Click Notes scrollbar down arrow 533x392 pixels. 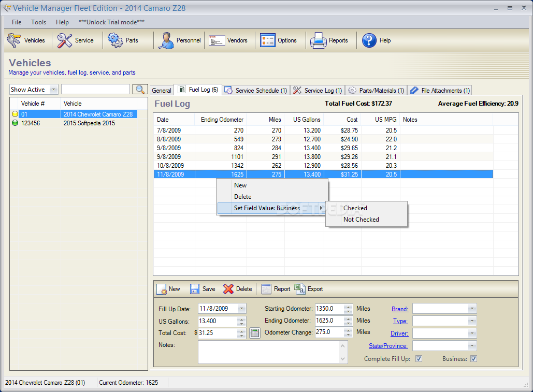343,359
